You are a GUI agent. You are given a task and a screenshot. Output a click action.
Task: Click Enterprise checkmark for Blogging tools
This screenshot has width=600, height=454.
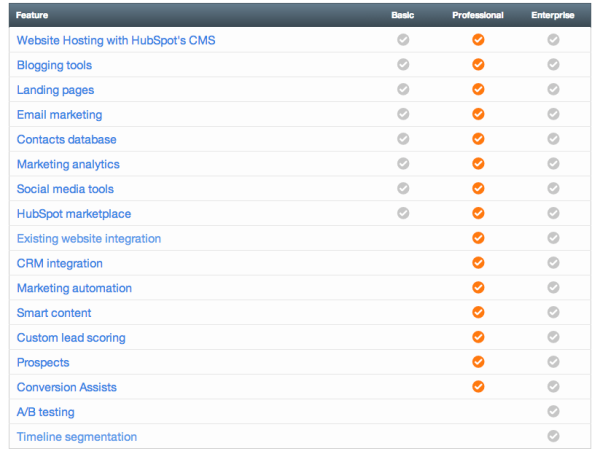[x=553, y=64]
